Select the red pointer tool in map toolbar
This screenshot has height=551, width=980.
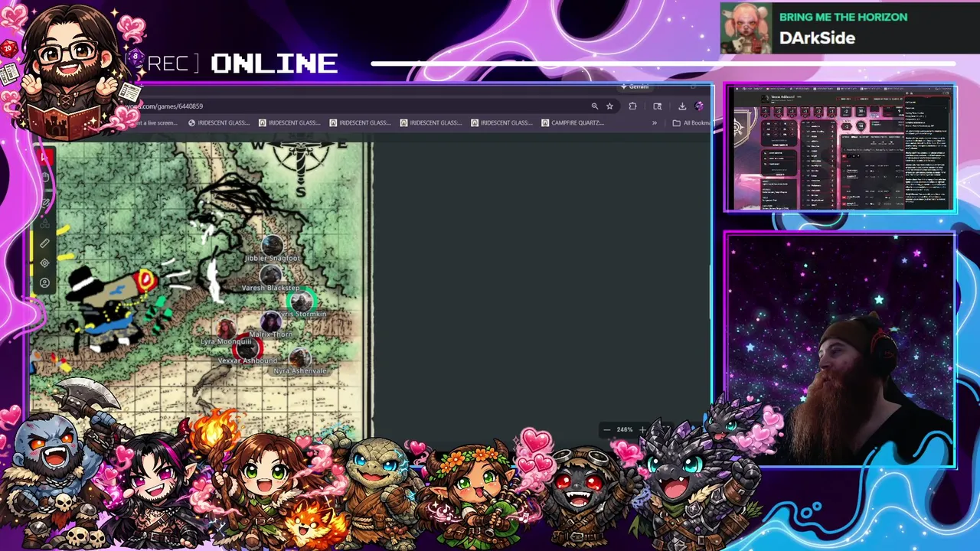(44, 158)
